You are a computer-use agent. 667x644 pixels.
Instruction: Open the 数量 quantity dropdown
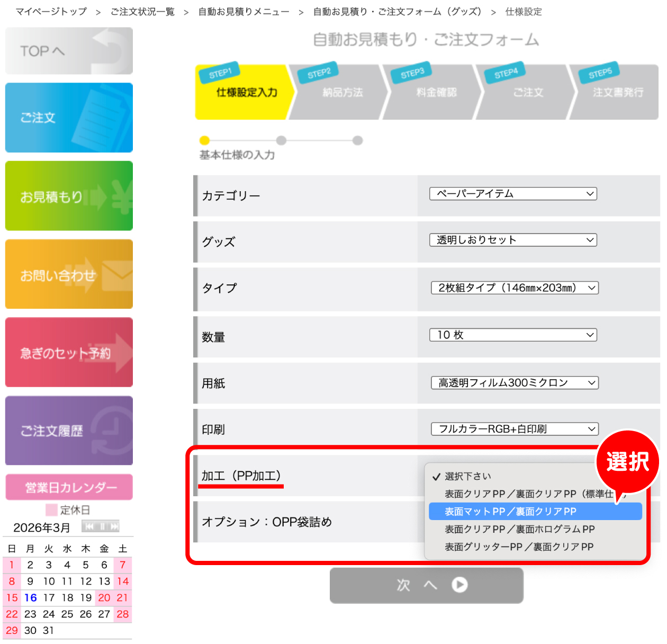pos(512,335)
